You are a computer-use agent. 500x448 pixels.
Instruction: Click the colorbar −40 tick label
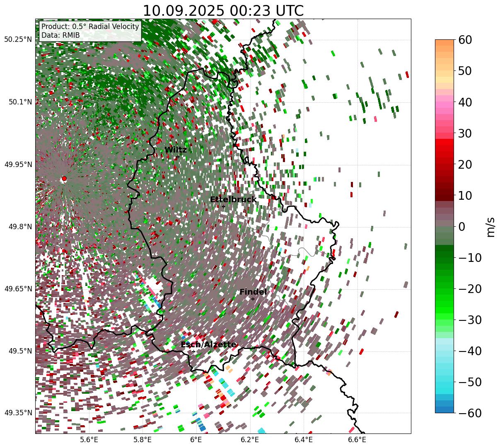point(470,351)
